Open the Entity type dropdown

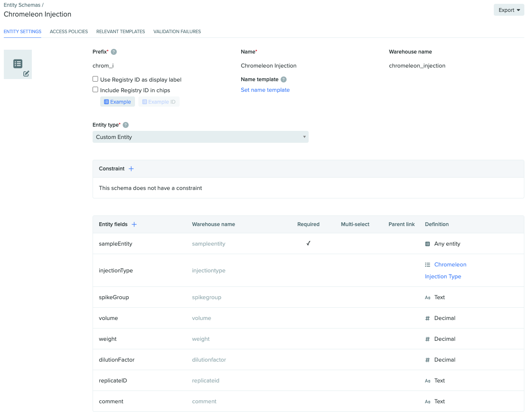pos(200,137)
